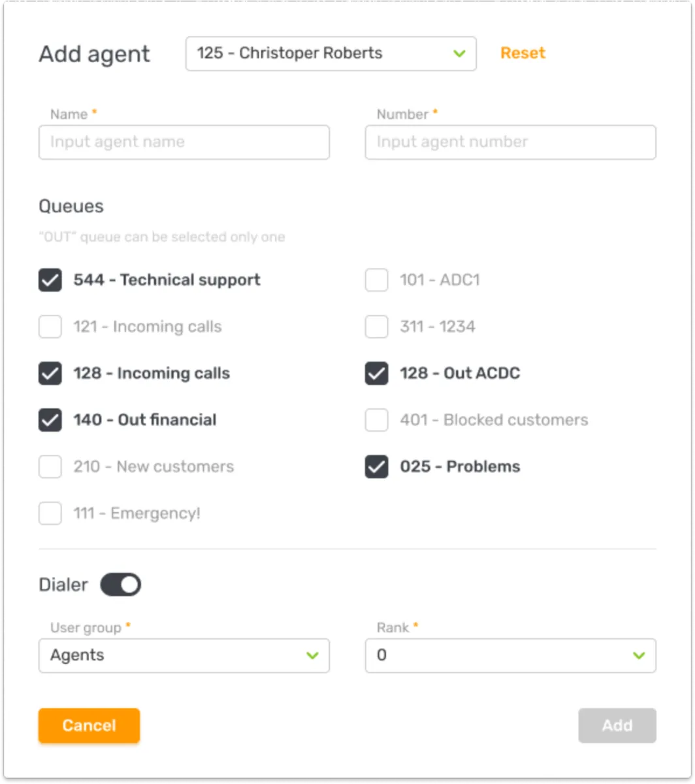Check the 121 - Incoming calls queue

pos(50,327)
